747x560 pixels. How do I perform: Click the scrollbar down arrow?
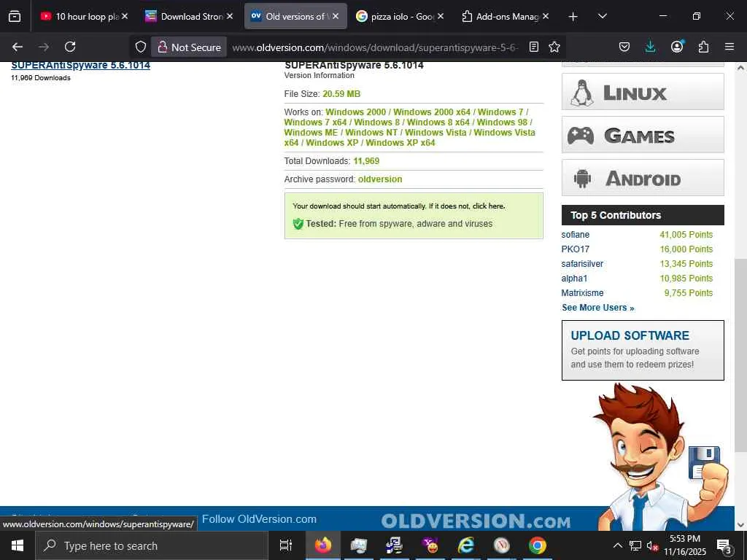coord(740,525)
